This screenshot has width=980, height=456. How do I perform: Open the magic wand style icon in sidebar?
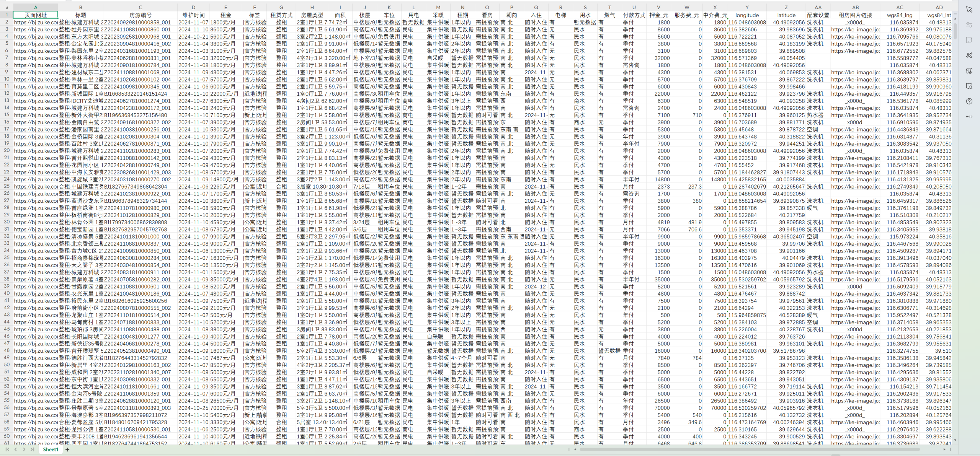tap(969, 55)
